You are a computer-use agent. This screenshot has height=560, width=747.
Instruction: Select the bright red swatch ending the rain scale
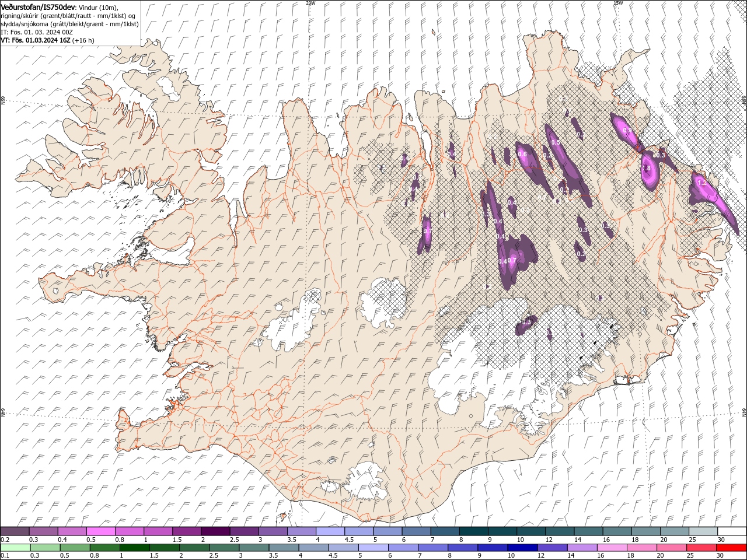[731, 548]
